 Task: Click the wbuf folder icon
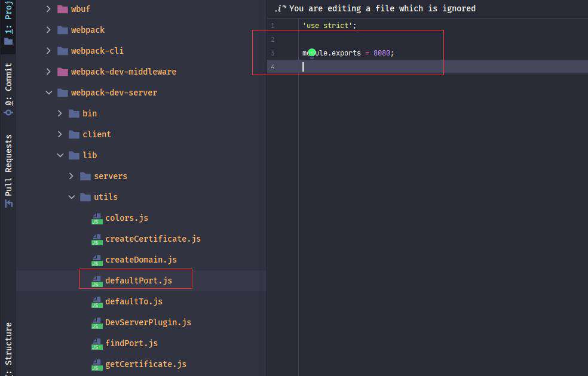[x=63, y=9]
